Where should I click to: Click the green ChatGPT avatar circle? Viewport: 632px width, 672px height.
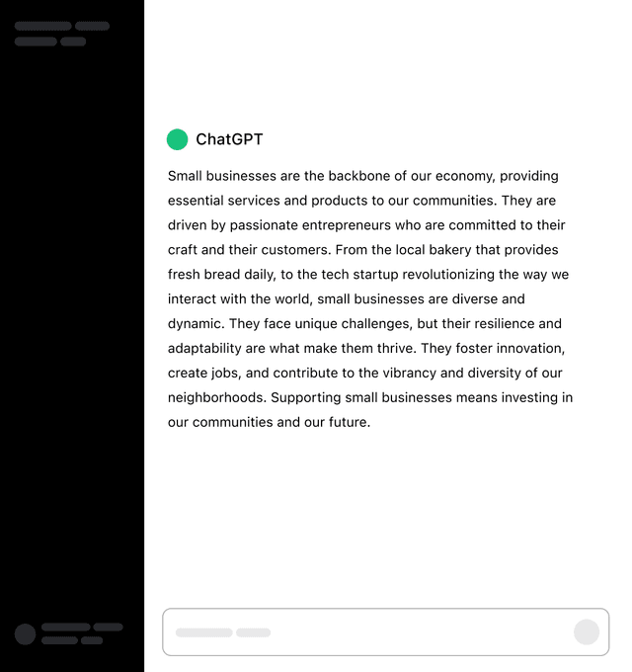click(x=178, y=139)
